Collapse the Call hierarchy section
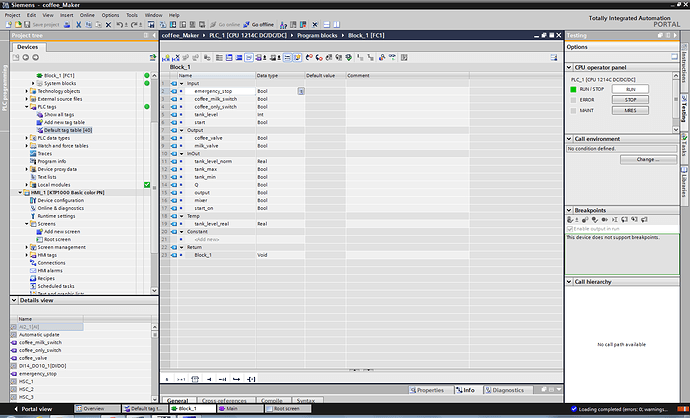Viewport: 690px width, 418px height. 569,282
